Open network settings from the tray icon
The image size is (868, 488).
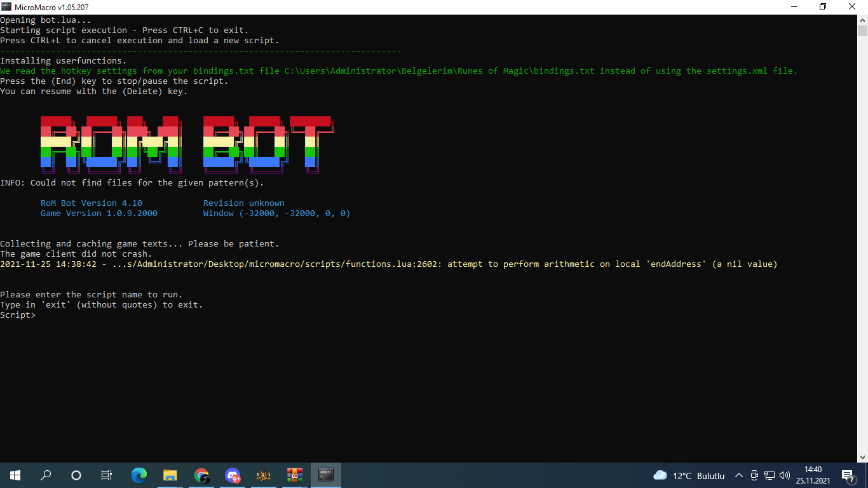tap(769, 475)
